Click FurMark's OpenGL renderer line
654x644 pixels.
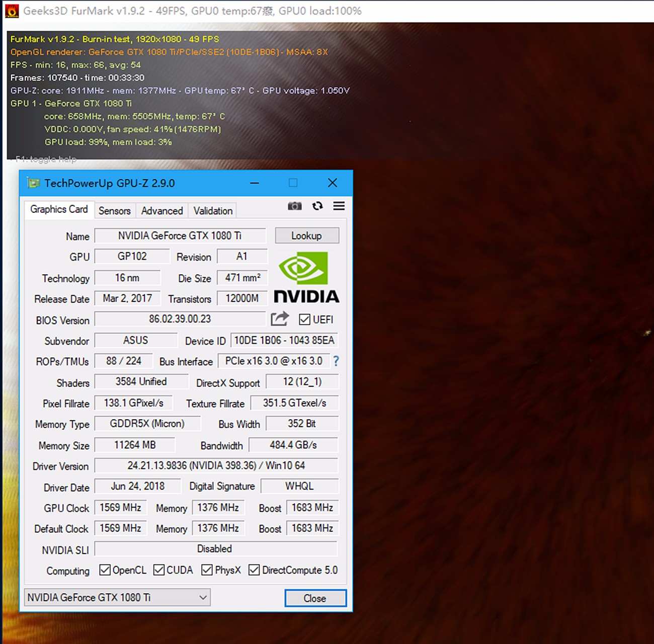coord(169,52)
